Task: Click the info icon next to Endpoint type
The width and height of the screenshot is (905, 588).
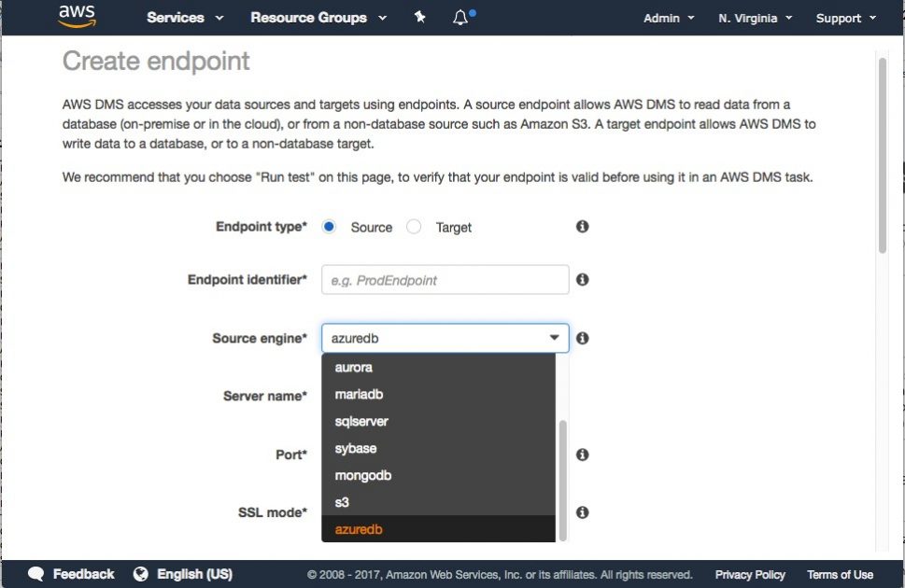Action: [582, 225]
